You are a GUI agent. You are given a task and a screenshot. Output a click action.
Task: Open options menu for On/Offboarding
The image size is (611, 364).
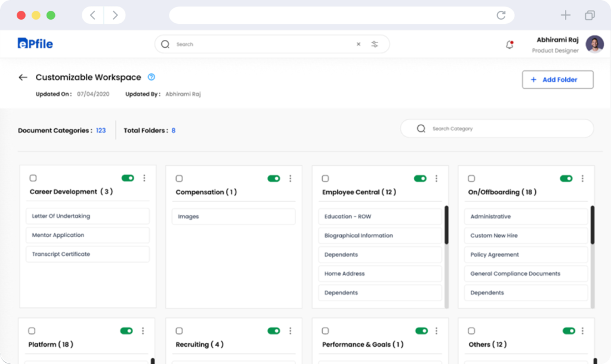[582, 178]
